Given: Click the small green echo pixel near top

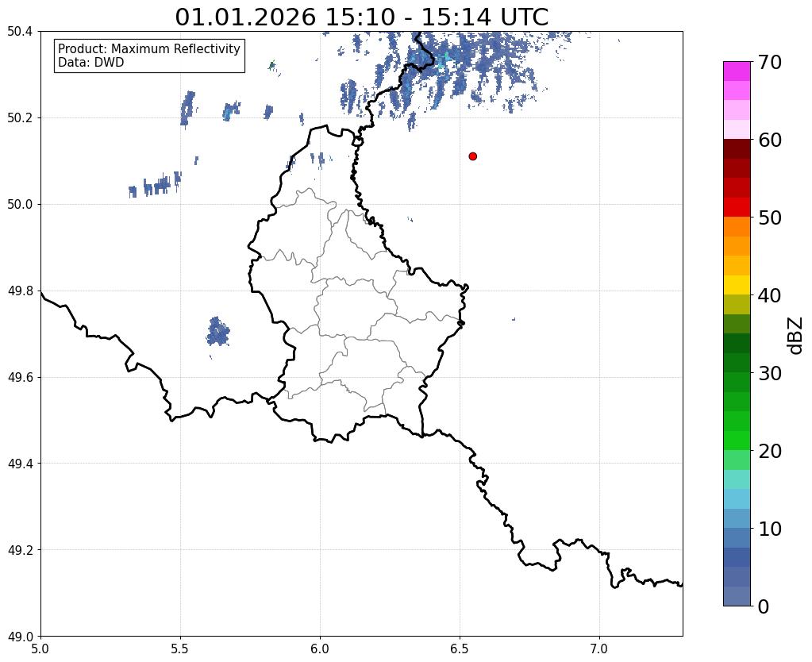Looking at the screenshot, I should tap(272, 64).
